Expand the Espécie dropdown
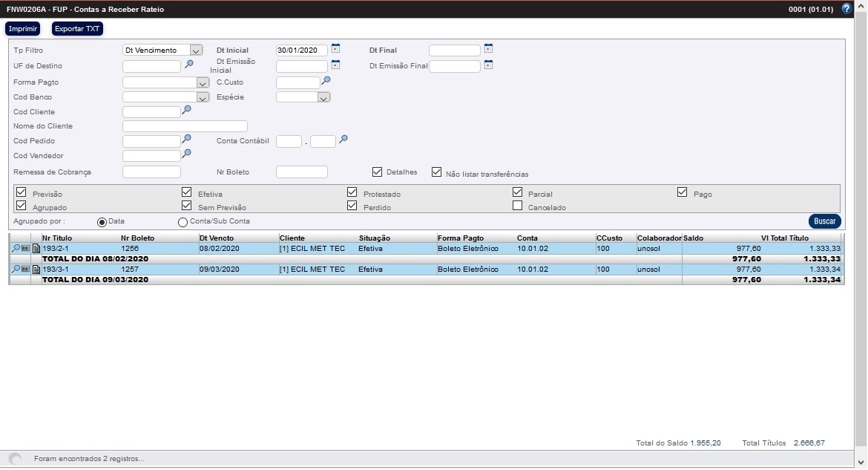Image resolution: width=868 pixels, height=470 pixels. [323, 97]
